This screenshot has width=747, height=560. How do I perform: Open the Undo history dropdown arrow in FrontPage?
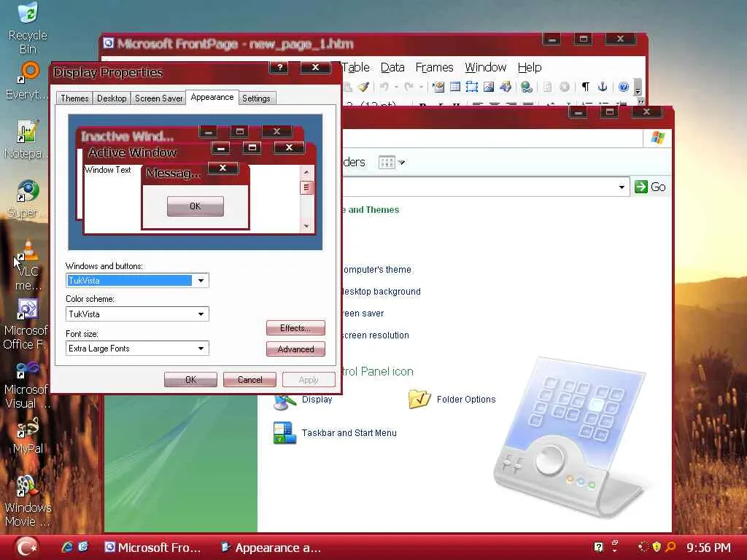pyautogui.click(x=396, y=87)
